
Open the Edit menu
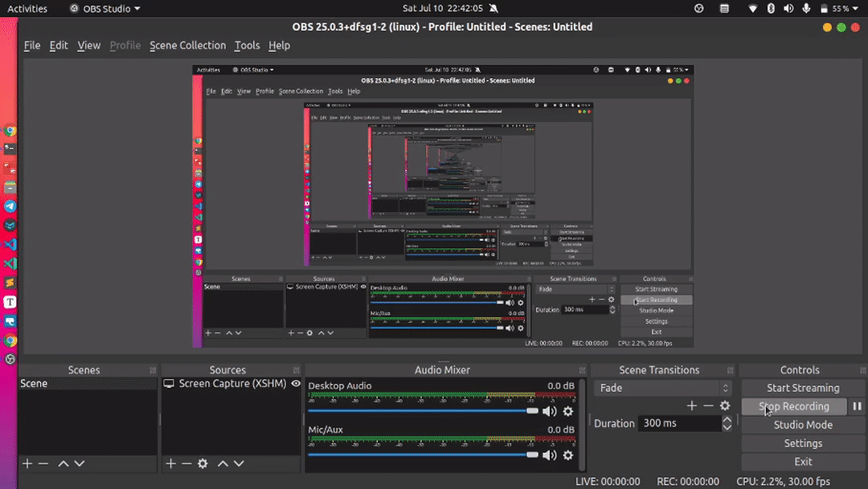[x=59, y=45]
